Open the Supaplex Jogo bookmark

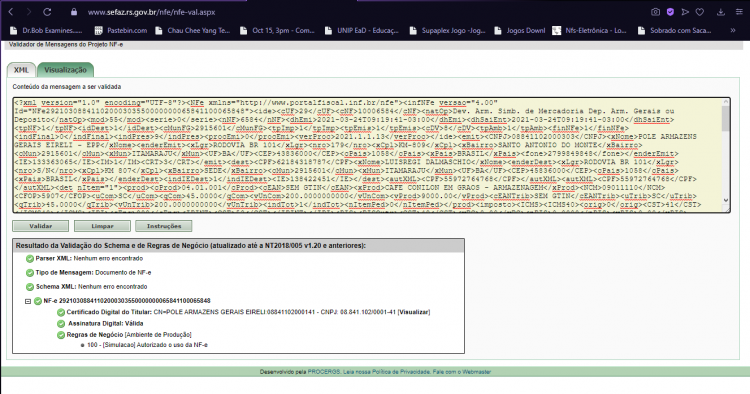(447, 30)
